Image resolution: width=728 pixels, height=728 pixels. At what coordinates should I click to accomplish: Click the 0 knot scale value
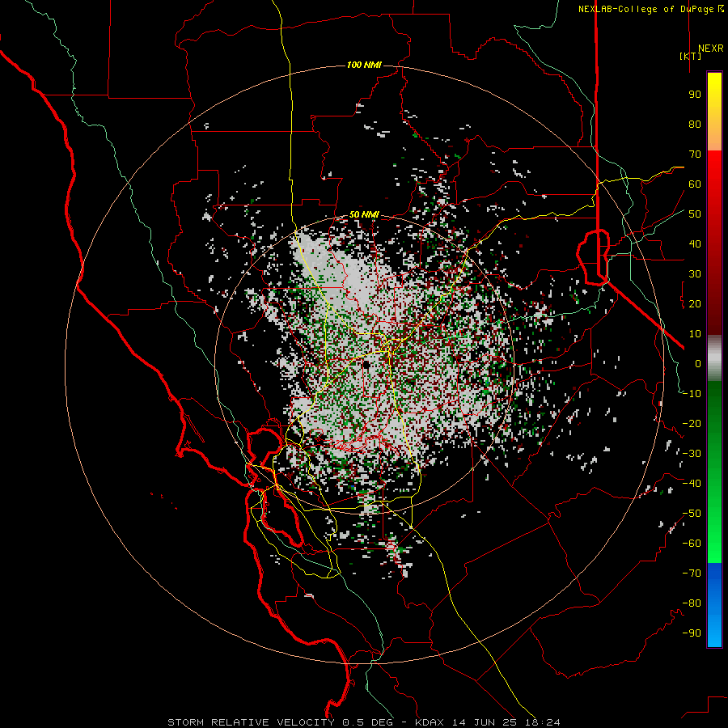[698, 364]
